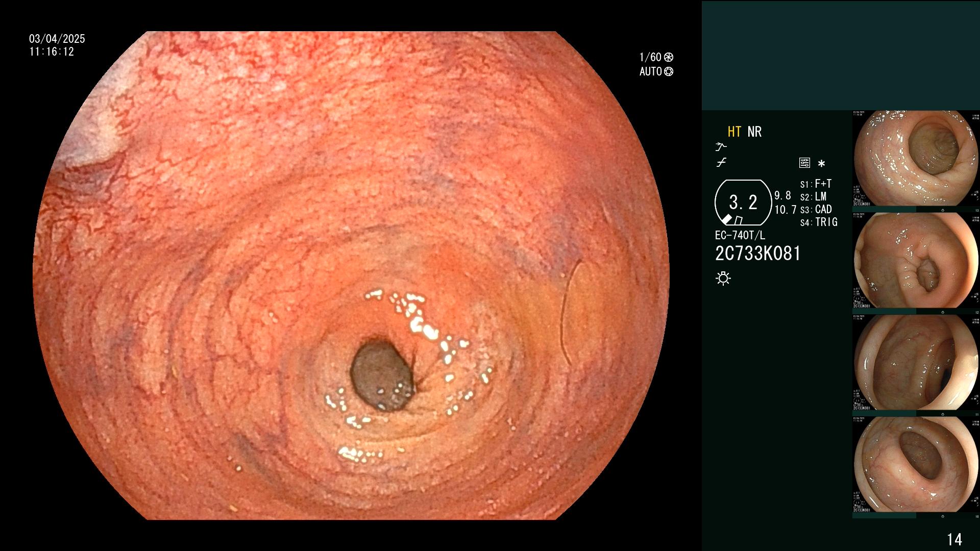Image resolution: width=980 pixels, height=551 pixels.
Task: Click the upper tone curve icon under HT
Action: 721,147
